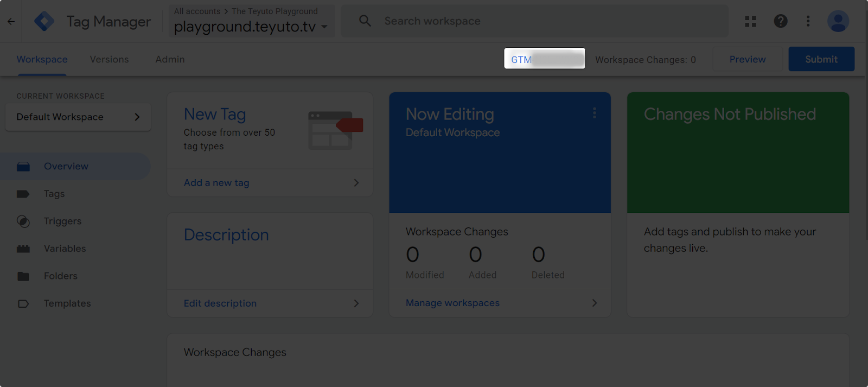Click the Overview sidebar icon
Image resolution: width=868 pixels, height=387 pixels.
point(23,167)
